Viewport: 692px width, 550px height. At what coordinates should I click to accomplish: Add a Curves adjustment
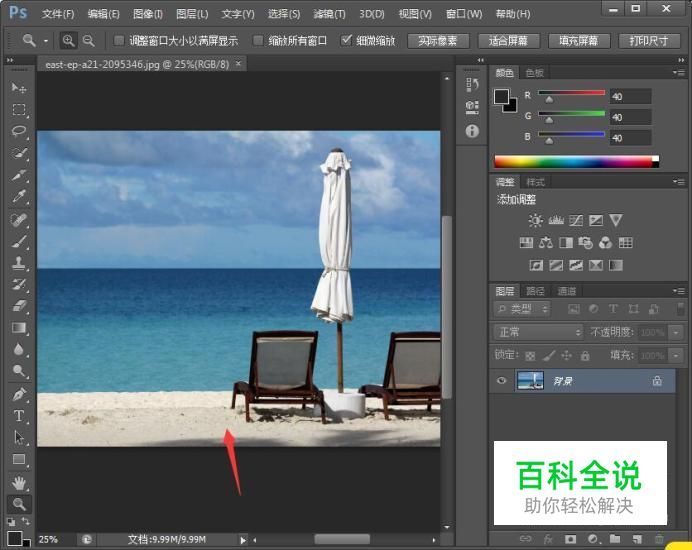[576, 220]
